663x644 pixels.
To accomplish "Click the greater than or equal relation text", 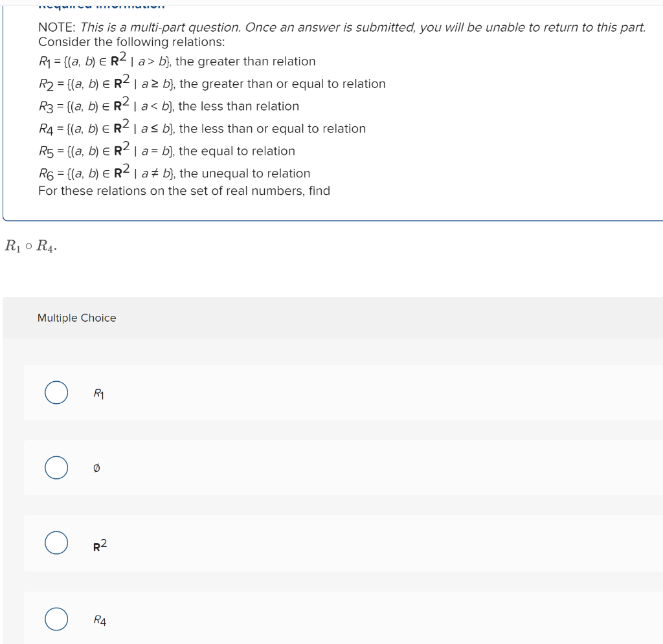I will [x=212, y=82].
